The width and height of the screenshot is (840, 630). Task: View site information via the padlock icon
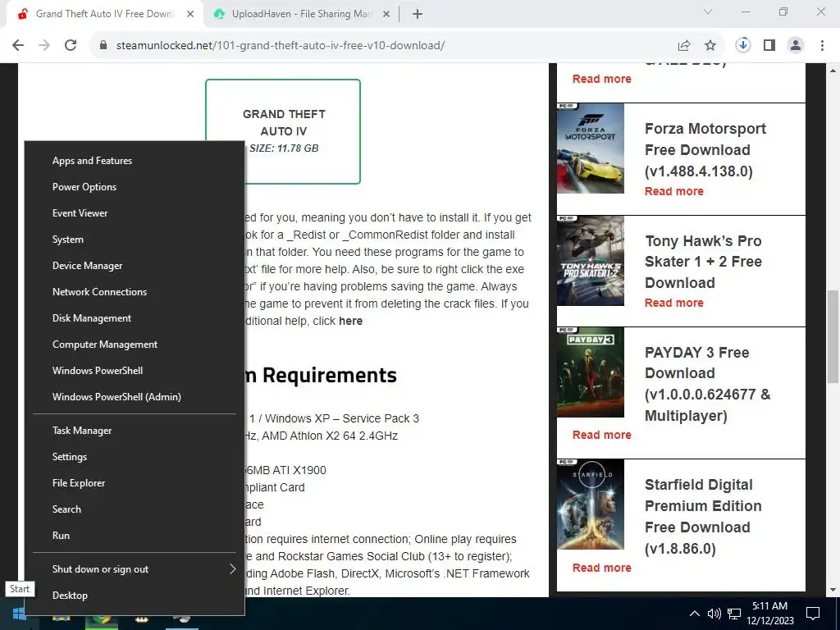pos(104,46)
